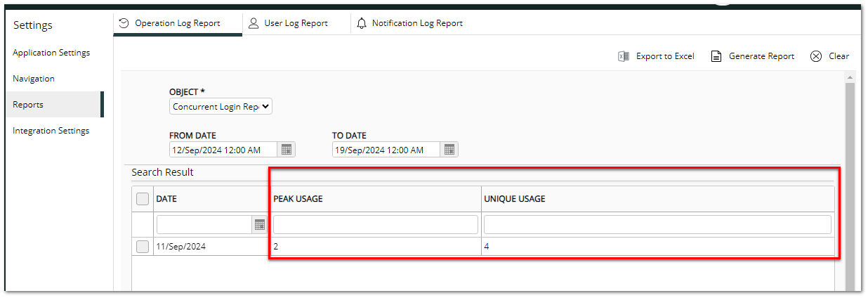Screen dimensions: 868x298
Task: Click the Unique Usage filter field
Action: pos(657,224)
